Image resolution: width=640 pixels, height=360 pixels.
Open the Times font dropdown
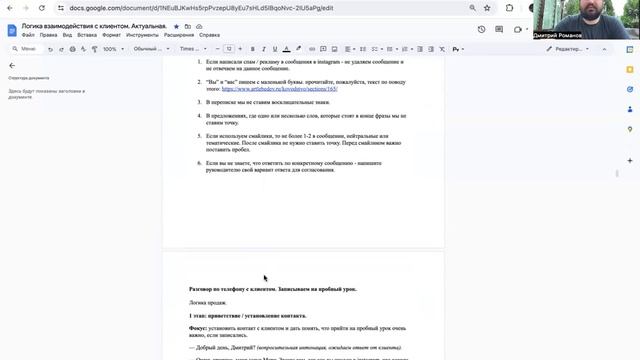[193, 49]
